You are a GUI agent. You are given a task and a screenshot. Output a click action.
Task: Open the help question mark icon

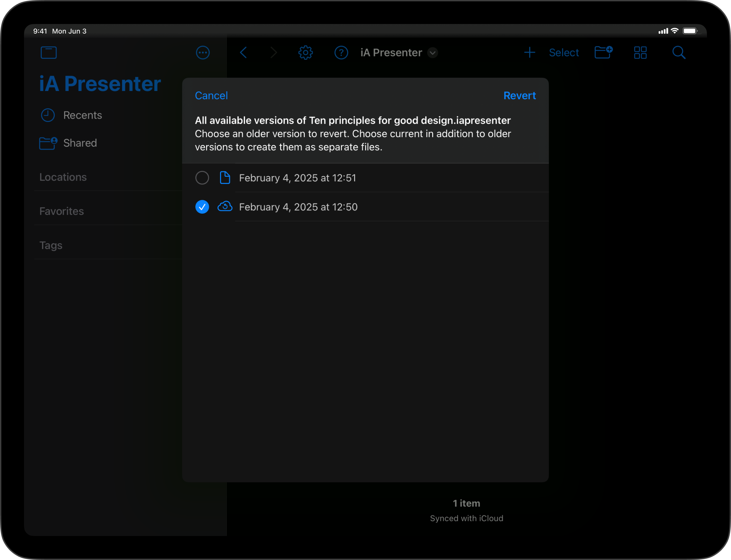[341, 53]
